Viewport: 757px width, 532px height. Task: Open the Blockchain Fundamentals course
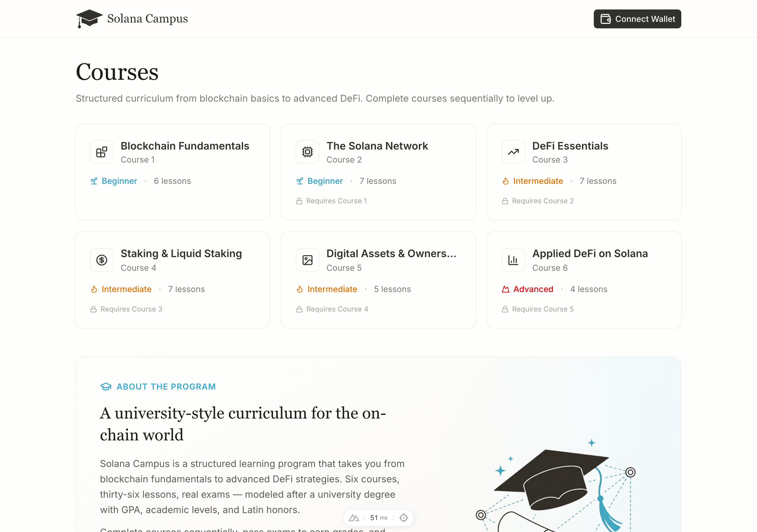pyautogui.click(x=172, y=172)
